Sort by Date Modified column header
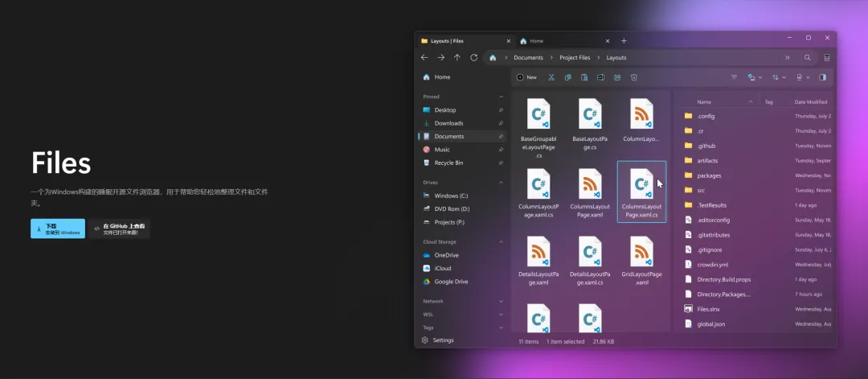This screenshot has height=379, width=868. pos(810,102)
